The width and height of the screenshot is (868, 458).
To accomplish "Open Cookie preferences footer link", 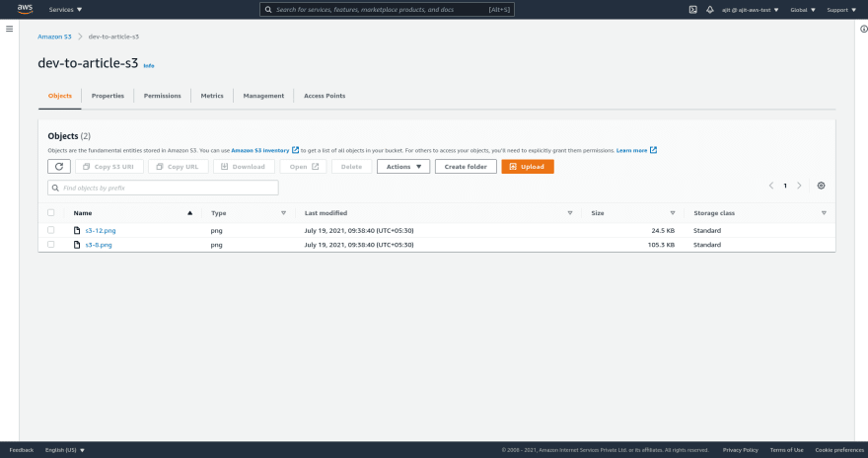I will pos(839,450).
